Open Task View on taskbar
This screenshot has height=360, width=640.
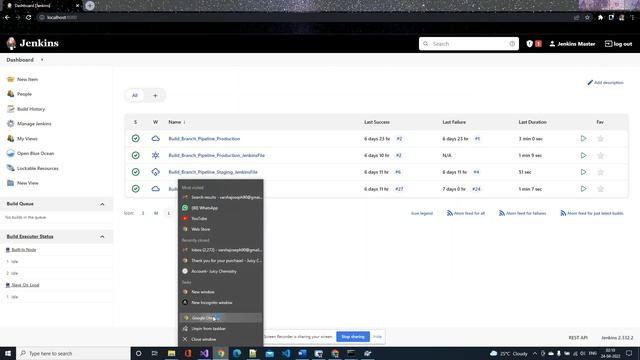(x=154, y=353)
